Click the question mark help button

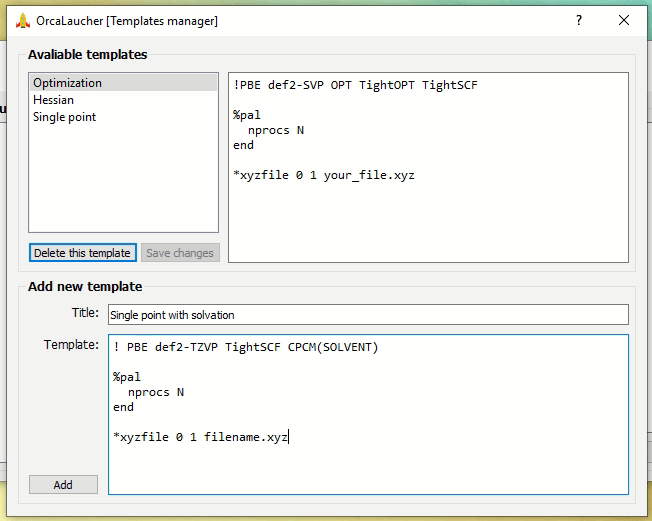pyautogui.click(x=579, y=20)
